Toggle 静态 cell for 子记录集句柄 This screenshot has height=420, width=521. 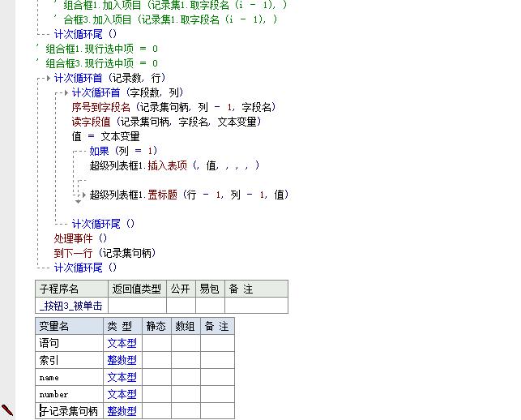click(157, 411)
